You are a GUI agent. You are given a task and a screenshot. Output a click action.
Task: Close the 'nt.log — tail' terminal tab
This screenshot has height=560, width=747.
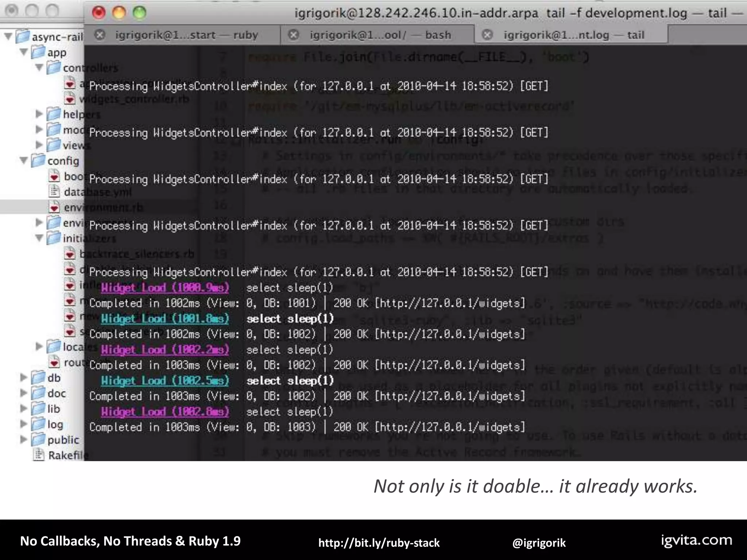click(x=487, y=35)
